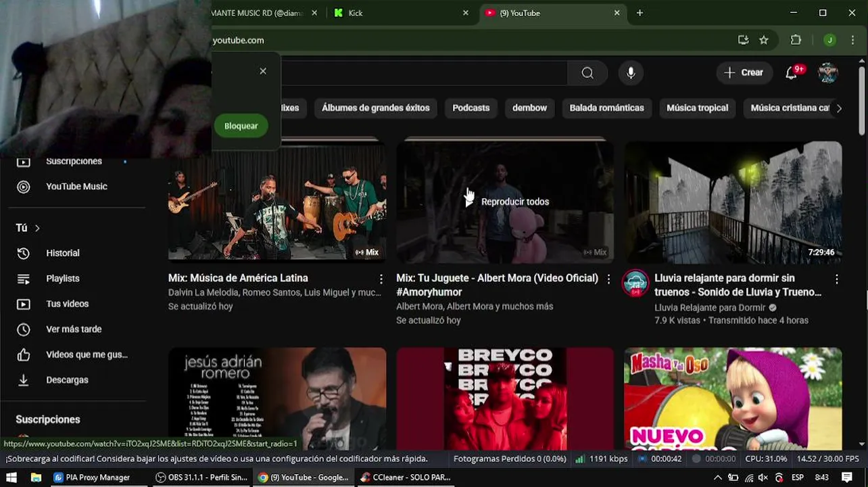This screenshot has width=868, height=487.
Task: Open File Explorer from taskbar
Action: (36, 478)
